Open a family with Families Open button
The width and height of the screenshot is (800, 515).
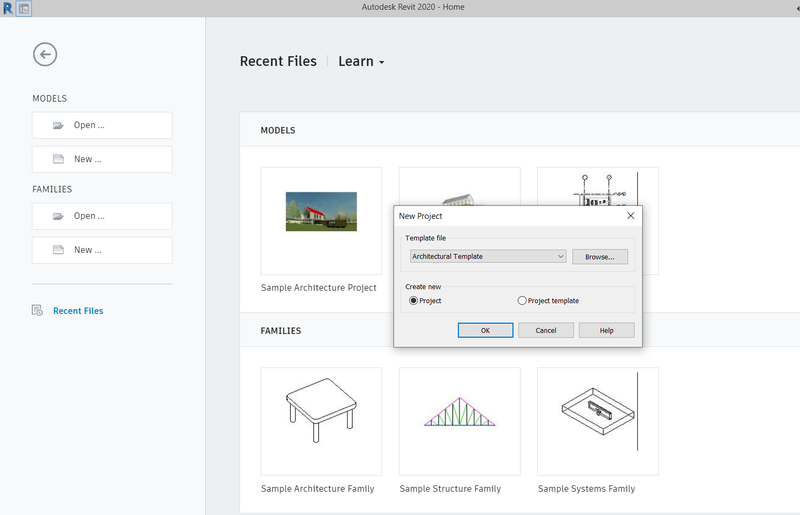click(102, 216)
